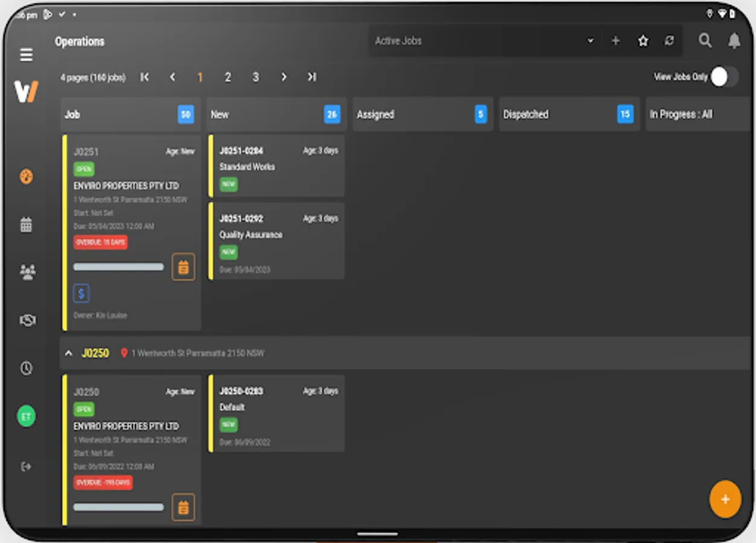Select page 2
756x543 pixels.
[x=228, y=77]
